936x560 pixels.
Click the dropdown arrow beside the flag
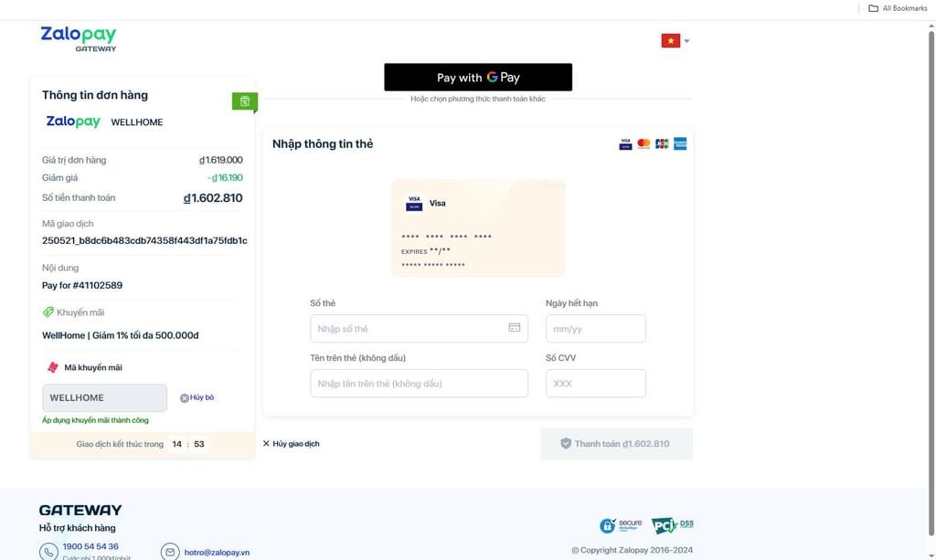click(x=686, y=41)
